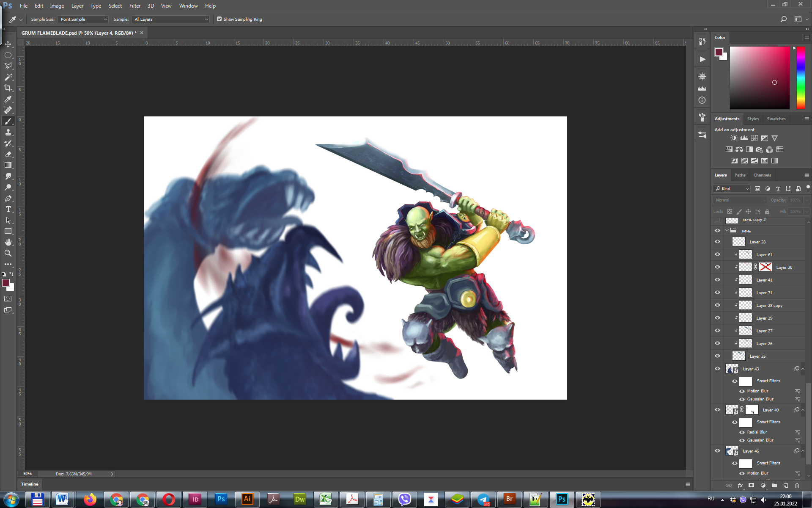Switch to the Channels tab

(x=762, y=175)
